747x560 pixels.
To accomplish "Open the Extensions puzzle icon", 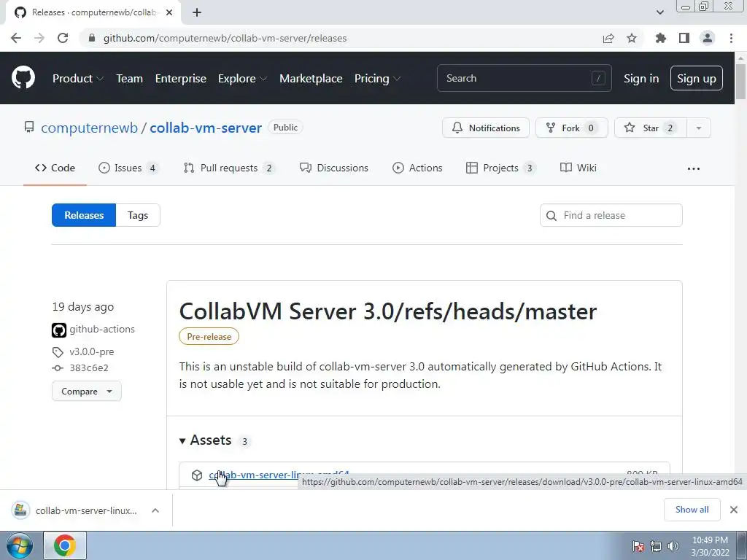I will pyautogui.click(x=660, y=38).
